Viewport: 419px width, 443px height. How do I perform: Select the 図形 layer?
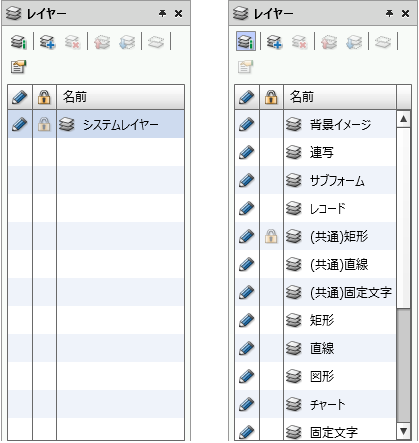pyautogui.click(x=322, y=377)
